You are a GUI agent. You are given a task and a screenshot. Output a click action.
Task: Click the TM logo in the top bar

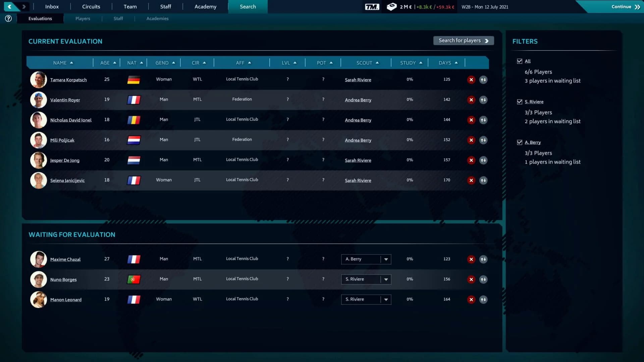(x=372, y=6)
